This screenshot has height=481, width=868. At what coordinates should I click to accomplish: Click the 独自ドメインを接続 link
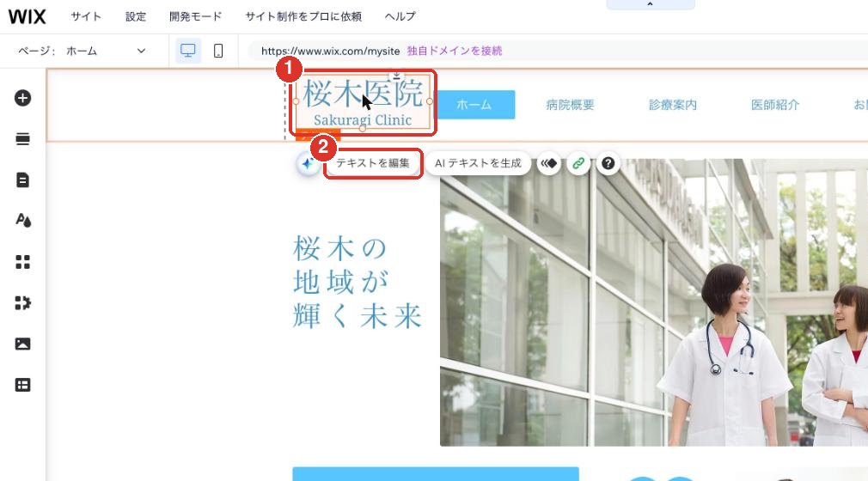point(455,51)
